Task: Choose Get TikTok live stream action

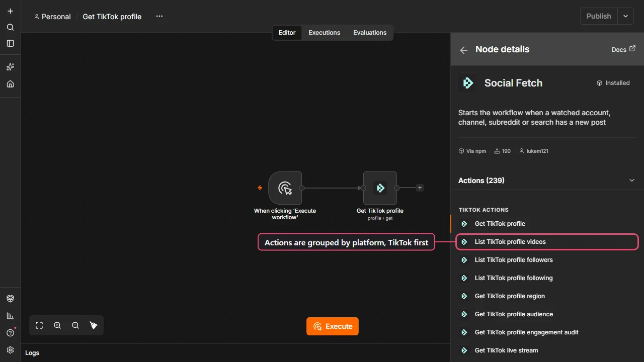Action: (x=547, y=350)
